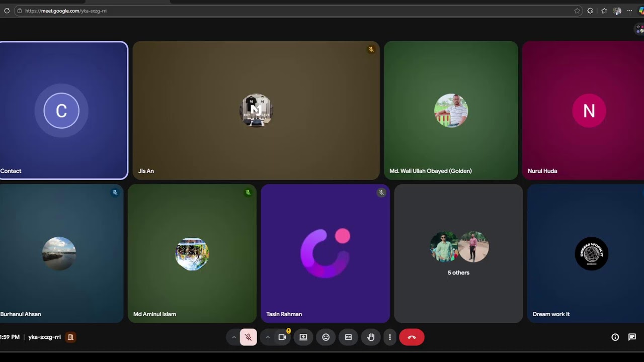Click the muted mic icon on Tasin Rahman tile
The width and height of the screenshot is (644, 362).
click(x=381, y=193)
